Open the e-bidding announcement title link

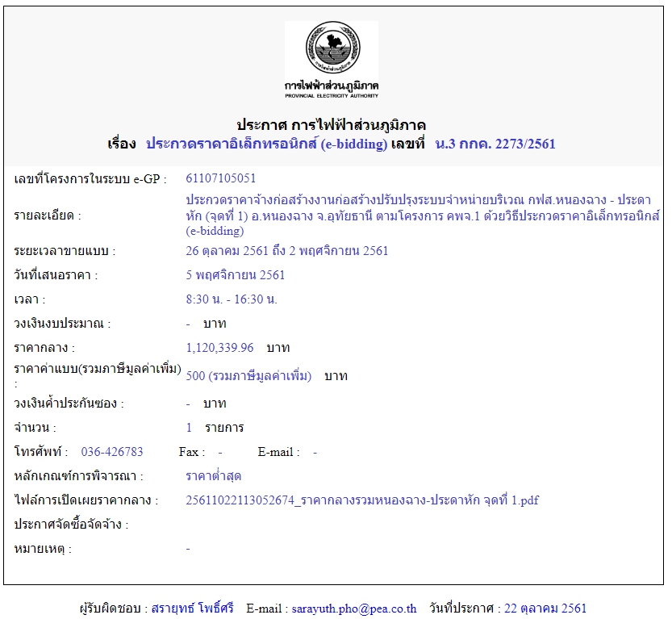tap(266, 144)
